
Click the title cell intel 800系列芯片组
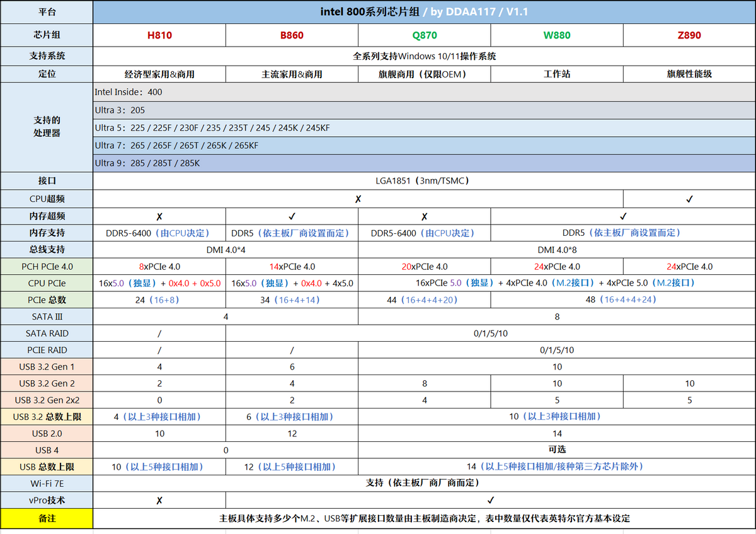pyautogui.click(x=425, y=12)
